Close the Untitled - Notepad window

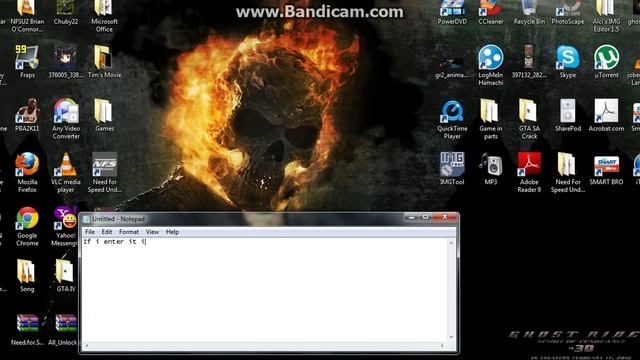coord(445,217)
